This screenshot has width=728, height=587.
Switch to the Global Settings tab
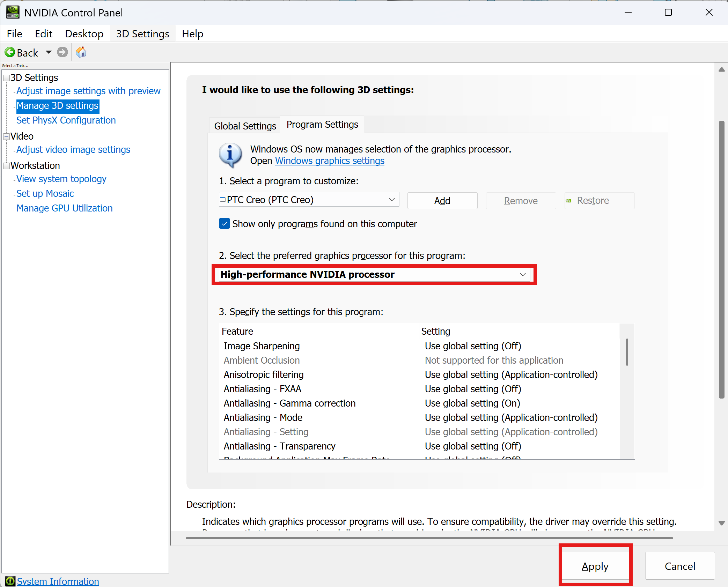point(245,126)
